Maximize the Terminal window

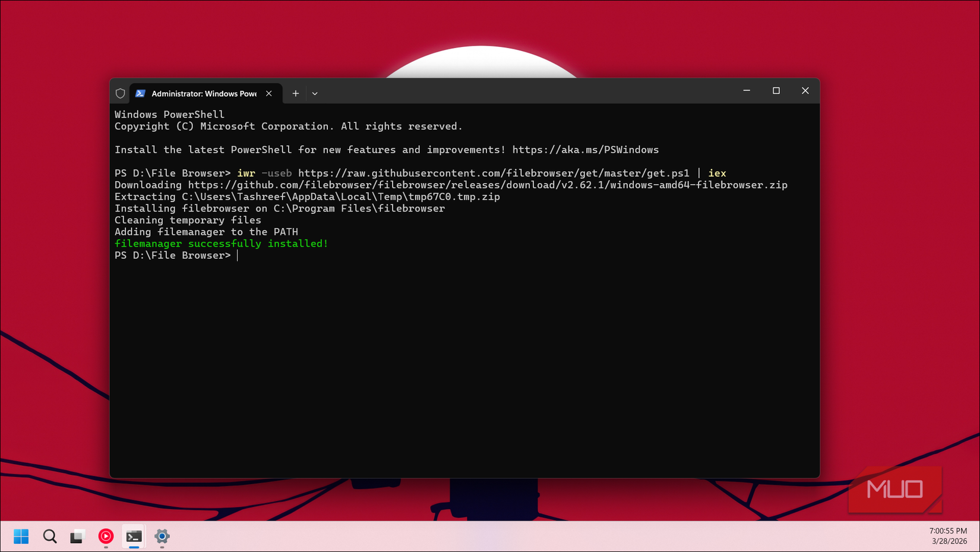(776, 91)
